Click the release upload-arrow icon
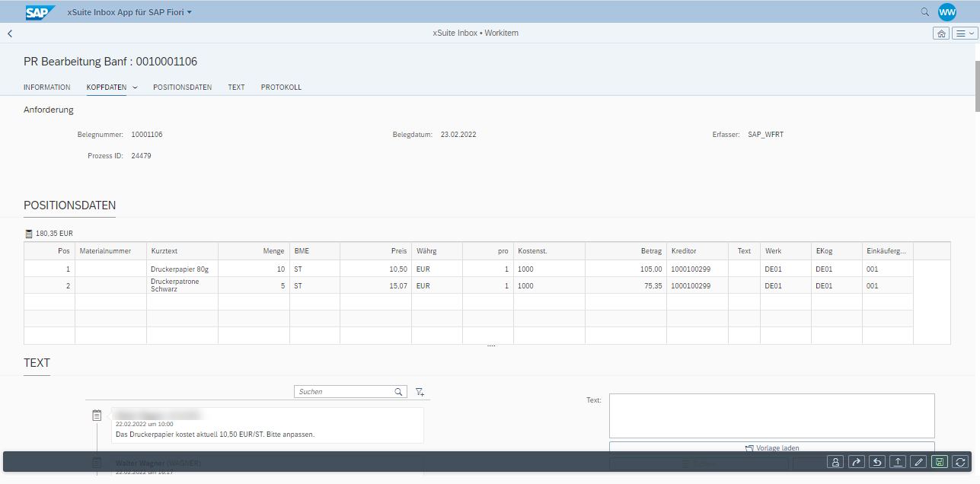 coord(896,461)
